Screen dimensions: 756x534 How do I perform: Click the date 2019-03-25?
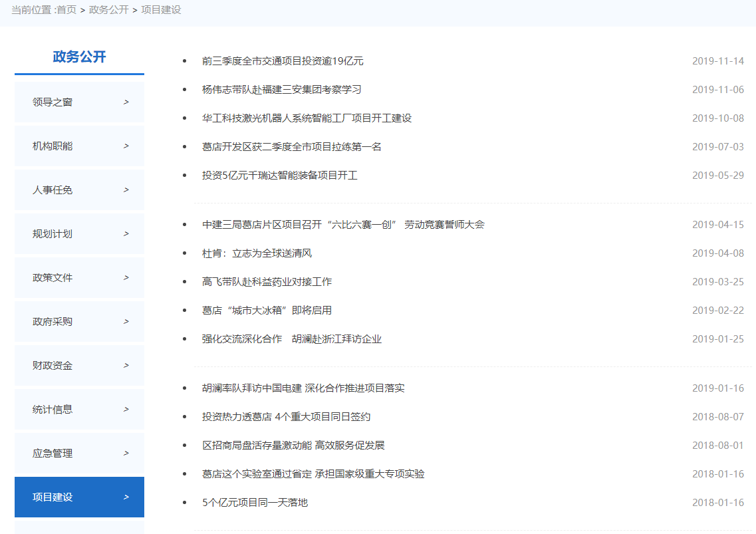718,282
